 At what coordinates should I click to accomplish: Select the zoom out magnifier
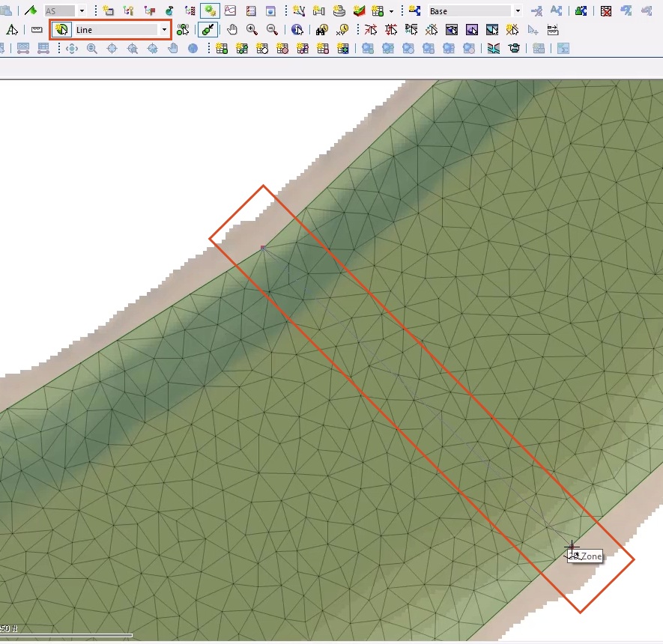[272, 30]
